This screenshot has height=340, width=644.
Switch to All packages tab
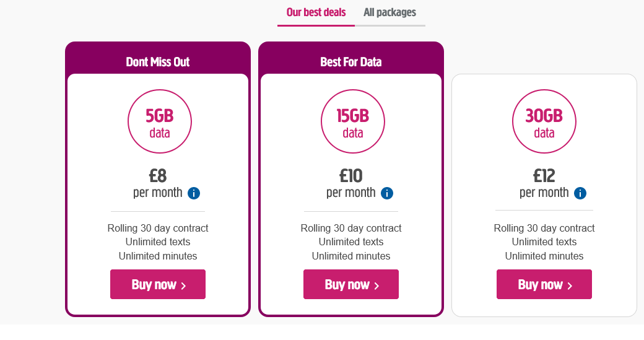point(389,13)
